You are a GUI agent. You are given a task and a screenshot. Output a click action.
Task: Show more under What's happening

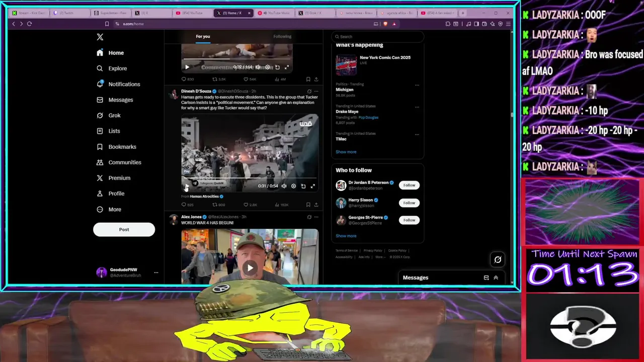[346, 152]
